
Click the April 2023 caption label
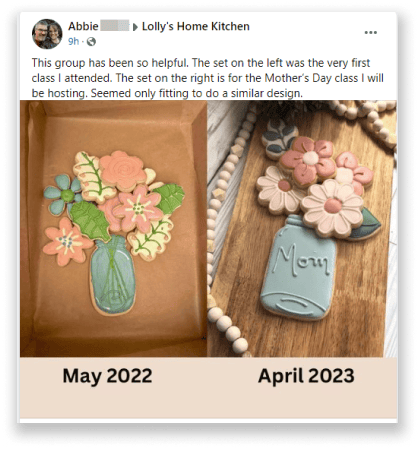coord(306,376)
